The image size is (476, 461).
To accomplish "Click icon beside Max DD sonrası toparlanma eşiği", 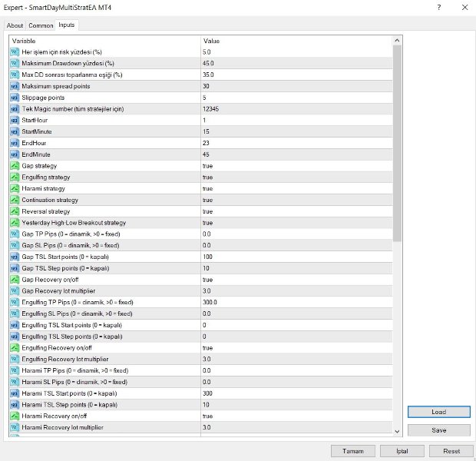I will coord(15,75).
